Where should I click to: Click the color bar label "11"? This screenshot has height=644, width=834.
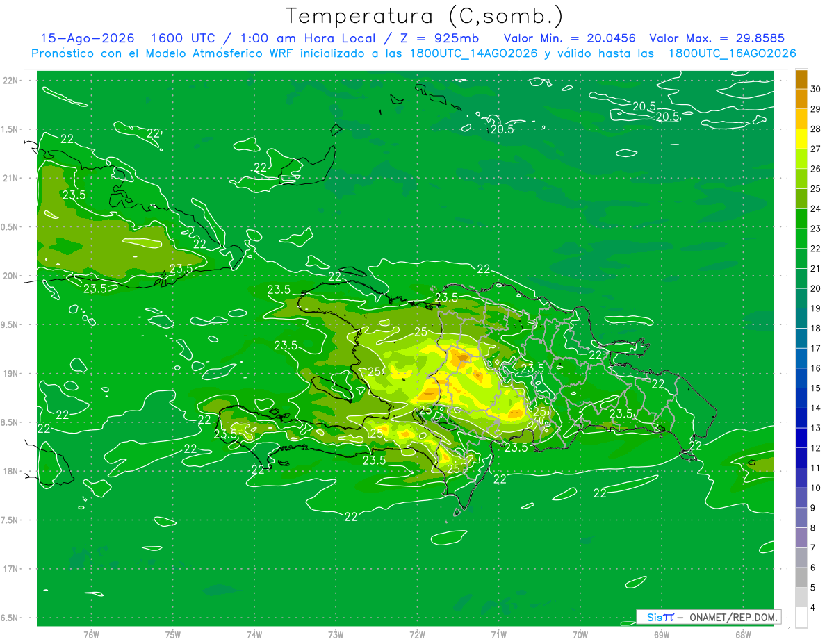(816, 468)
